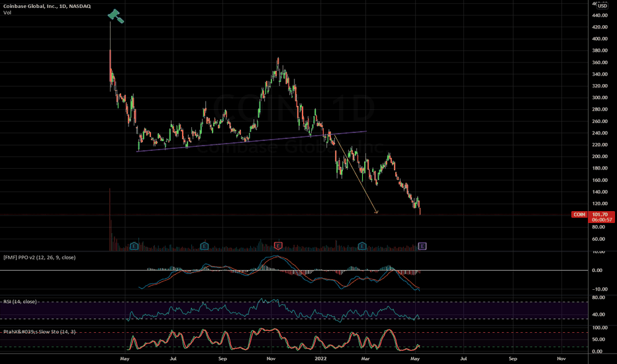Click the 200.00 price axis label
The width and height of the screenshot is (617, 364).
coord(599,157)
